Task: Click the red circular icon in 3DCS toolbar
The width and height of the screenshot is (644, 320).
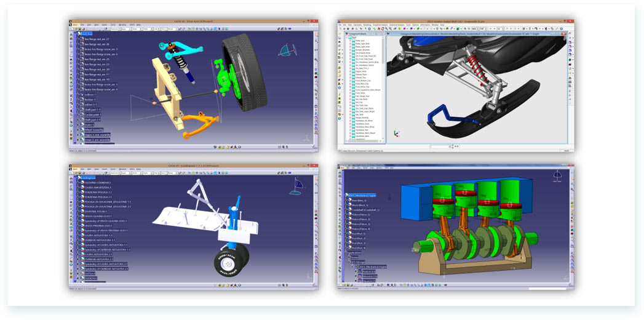Action: [383, 28]
